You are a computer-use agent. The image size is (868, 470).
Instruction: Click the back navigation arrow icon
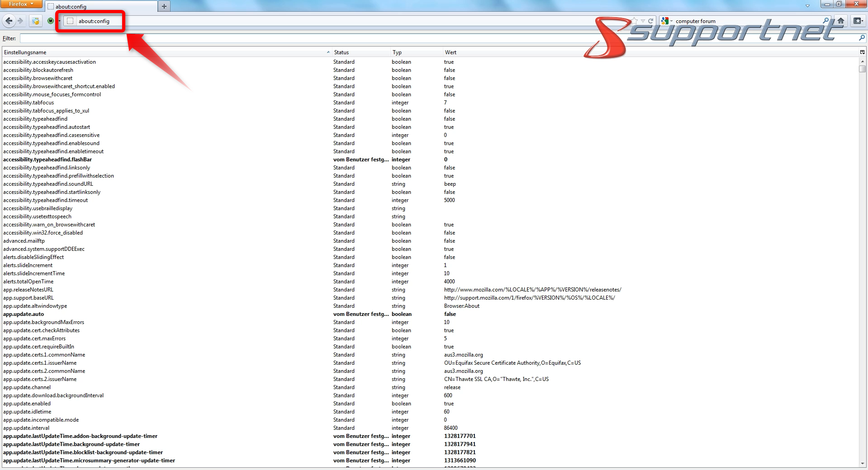(9, 21)
